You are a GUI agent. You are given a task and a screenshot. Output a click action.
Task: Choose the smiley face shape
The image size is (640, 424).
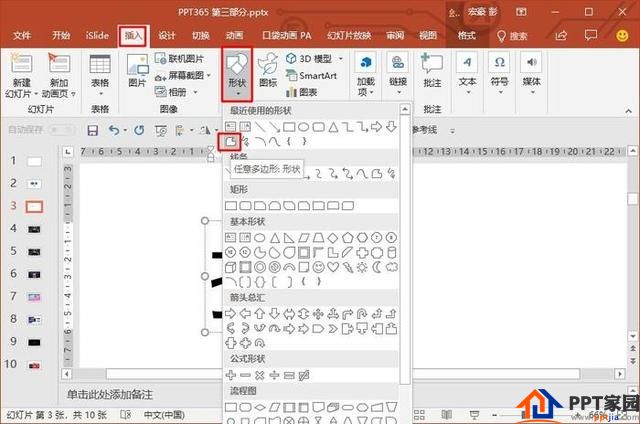click(318, 267)
